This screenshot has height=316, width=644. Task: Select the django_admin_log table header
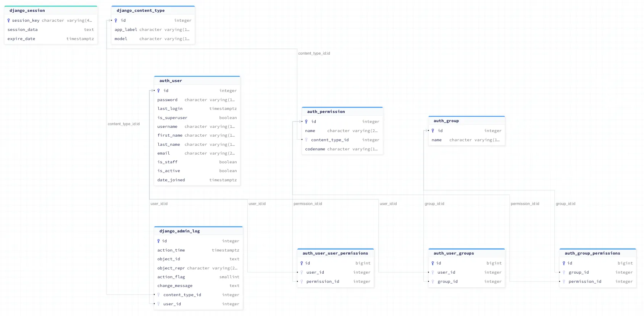click(x=198, y=231)
